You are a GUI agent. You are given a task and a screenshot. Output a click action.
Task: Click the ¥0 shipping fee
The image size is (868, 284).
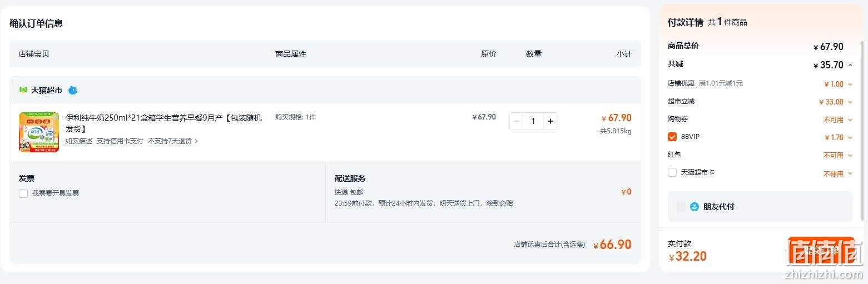point(626,192)
